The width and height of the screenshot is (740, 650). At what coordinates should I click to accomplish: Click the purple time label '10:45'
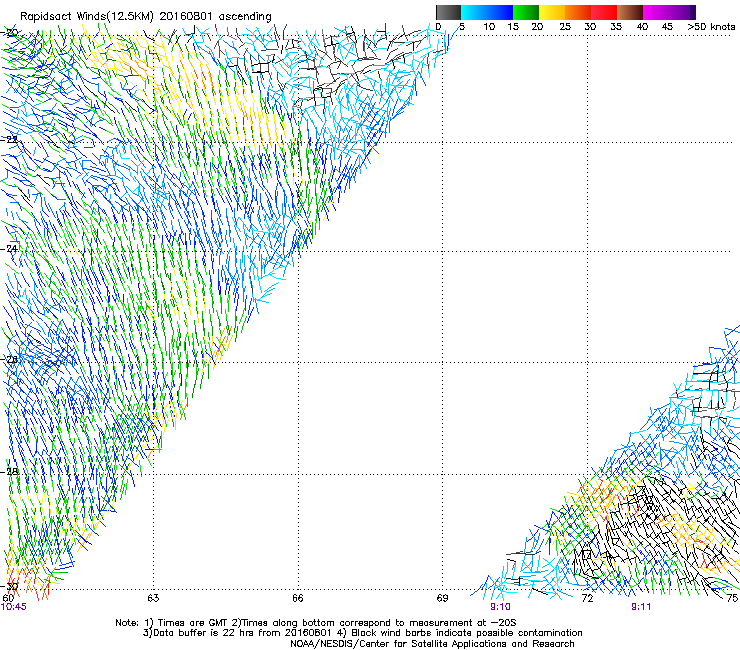(14, 607)
